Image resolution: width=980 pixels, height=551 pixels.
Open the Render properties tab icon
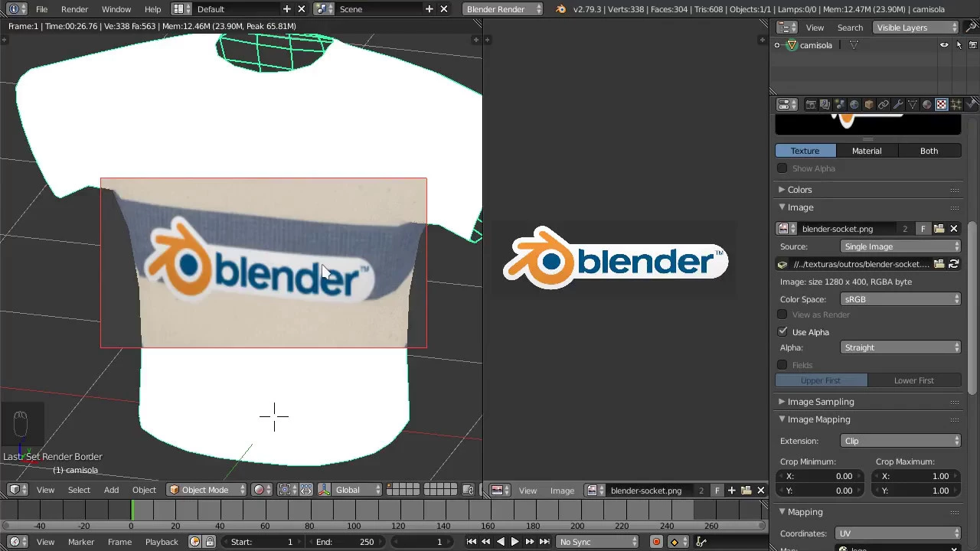(x=811, y=104)
